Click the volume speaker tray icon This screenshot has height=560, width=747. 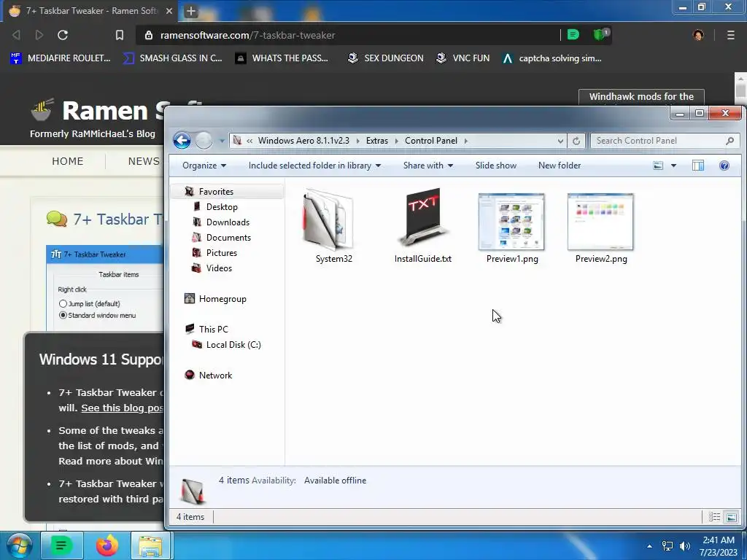pyautogui.click(x=684, y=546)
